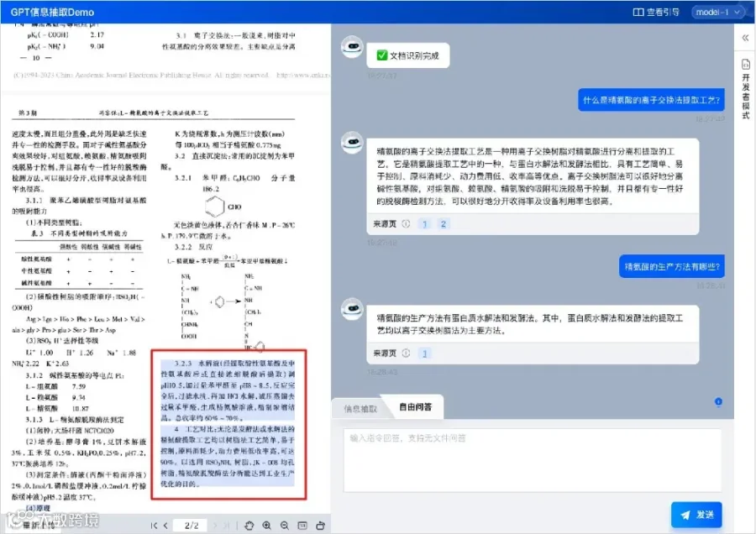
Task: Click user message about 离子交换法提取工艺
Action: tap(651, 100)
